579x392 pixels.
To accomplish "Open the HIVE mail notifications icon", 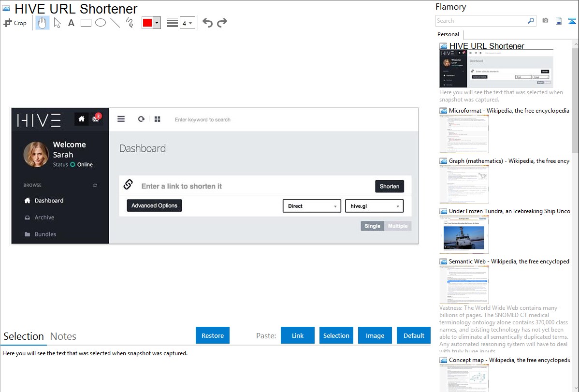I will [96, 118].
